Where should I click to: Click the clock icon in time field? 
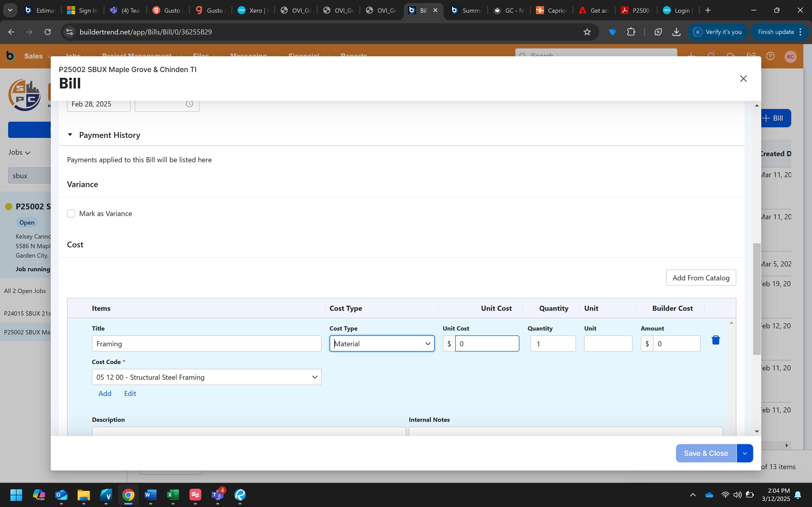189,104
